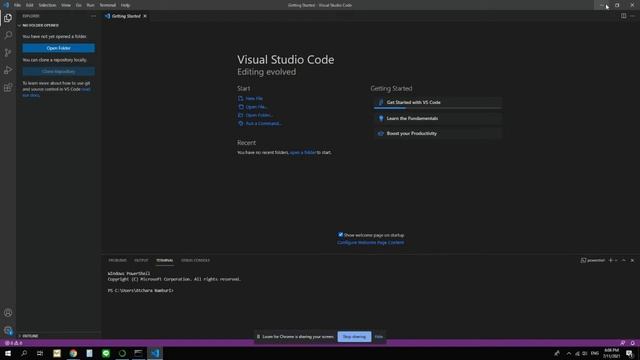Open the Accounts menu icon
640x360 pixels.
(8, 313)
